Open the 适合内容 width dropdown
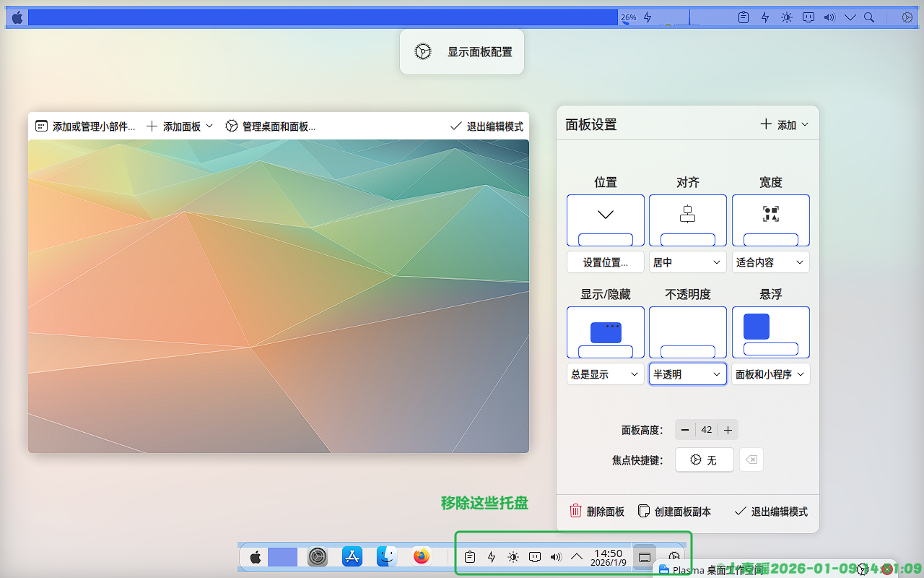This screenshot has height=578, width=924. pyautogui.click(x=770, y=262)
